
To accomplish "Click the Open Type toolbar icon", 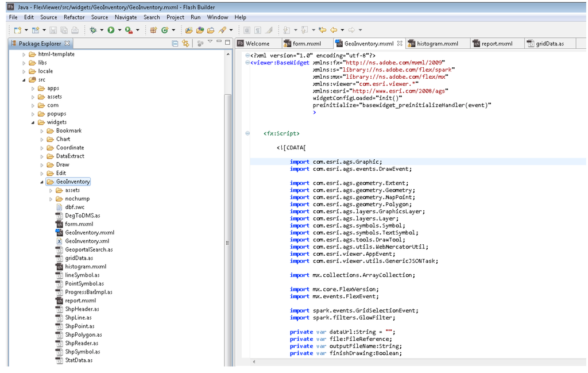I will 188,30.
